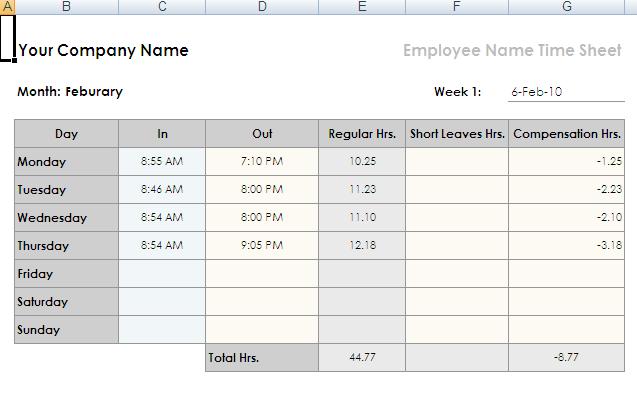Click Friday's empty Out cell

point(262,274)
